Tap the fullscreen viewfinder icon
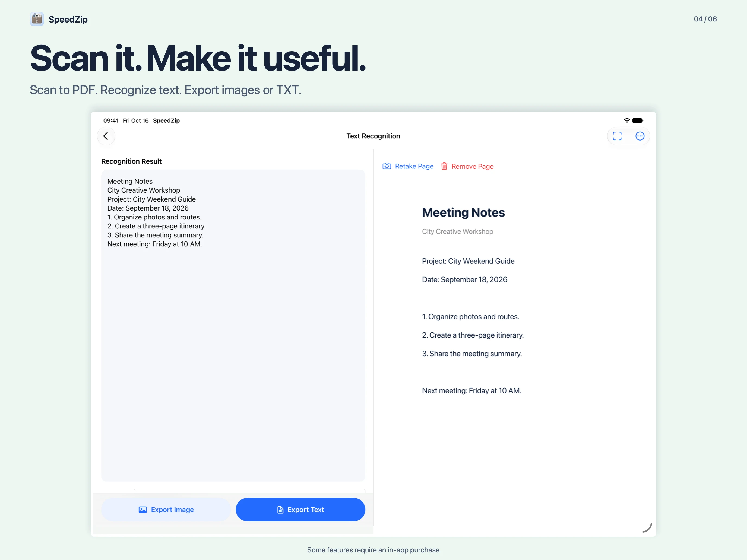747x560 pixels. click(x=617, y=136)
